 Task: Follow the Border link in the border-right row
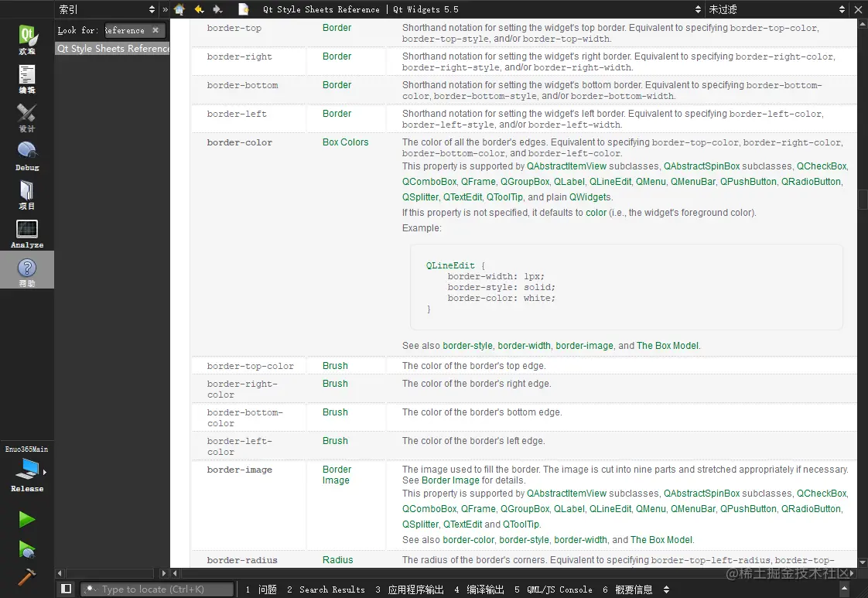pyautogui.click(x=337, y=56)
